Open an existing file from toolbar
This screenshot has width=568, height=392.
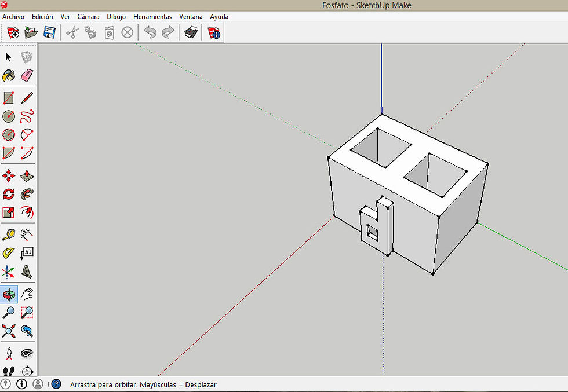[31, 32]
